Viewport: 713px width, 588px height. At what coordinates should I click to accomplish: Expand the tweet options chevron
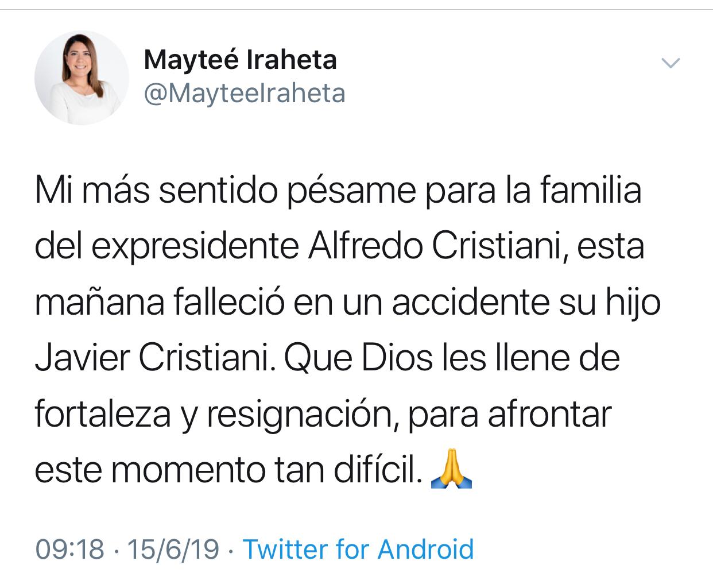(x=671, y=63)
